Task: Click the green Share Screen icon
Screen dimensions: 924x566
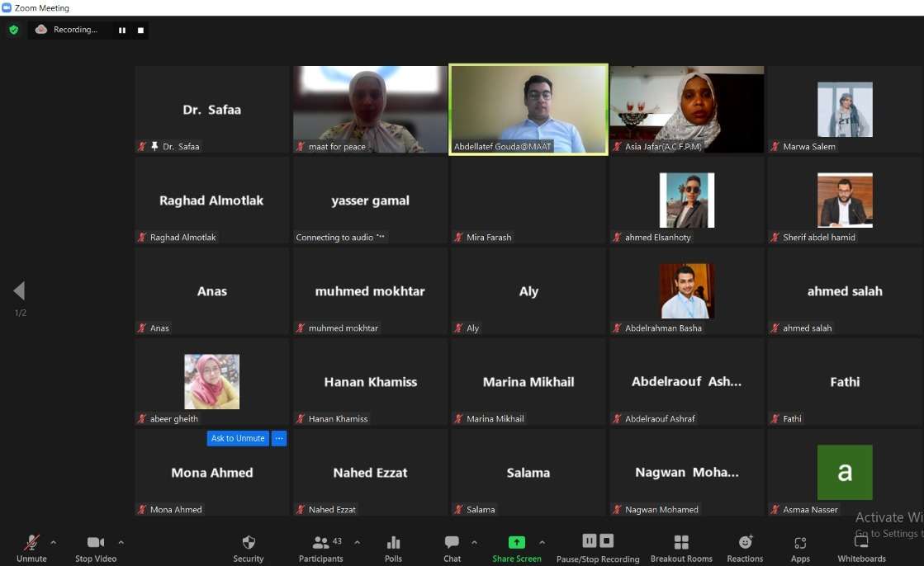Action: pos(516,543)
